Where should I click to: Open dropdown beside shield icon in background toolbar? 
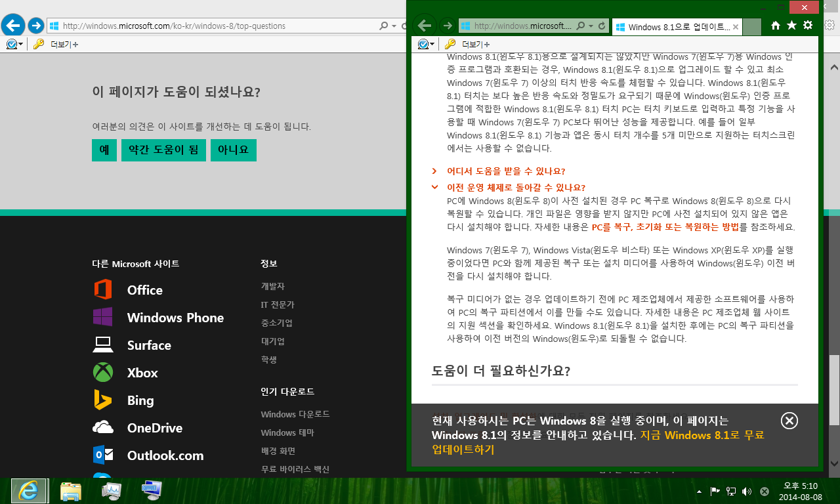point(21,45)
